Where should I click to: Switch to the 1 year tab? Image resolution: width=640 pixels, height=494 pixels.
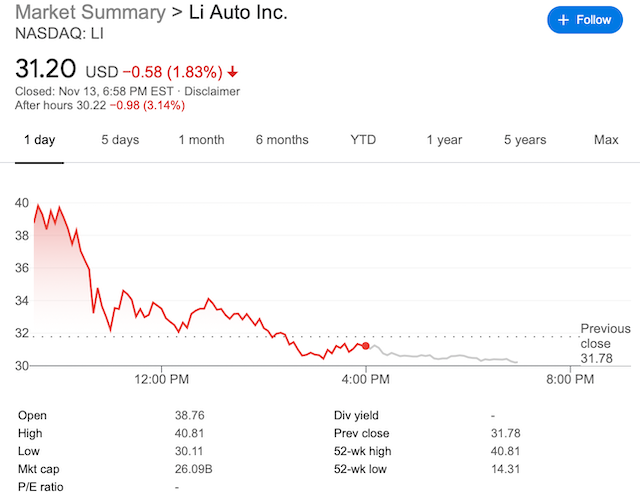coord(444,140)
